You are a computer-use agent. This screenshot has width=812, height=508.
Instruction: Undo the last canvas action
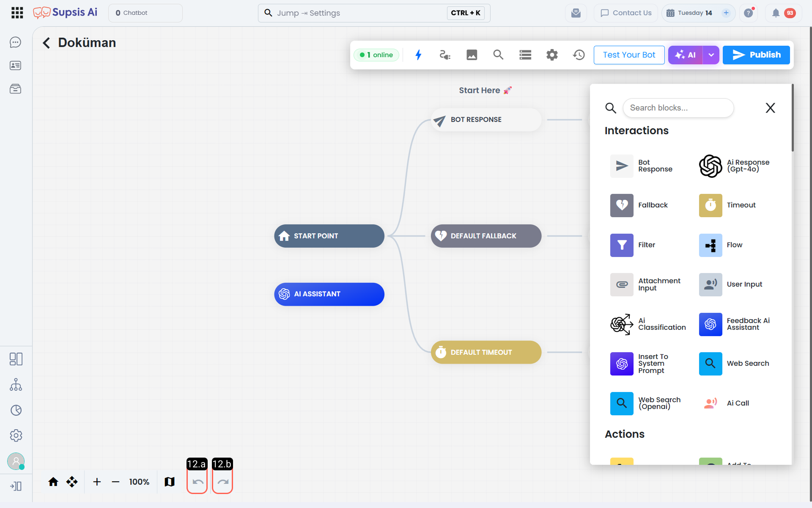pyautogui.click(x=198, y=482)
